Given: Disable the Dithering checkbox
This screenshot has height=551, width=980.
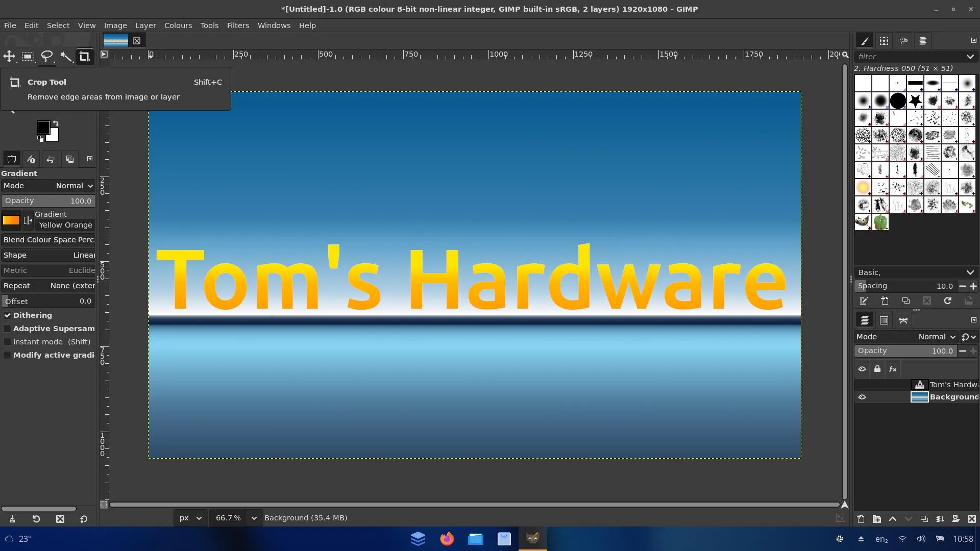Looking at the screenshot, I should tap(7, 315).
